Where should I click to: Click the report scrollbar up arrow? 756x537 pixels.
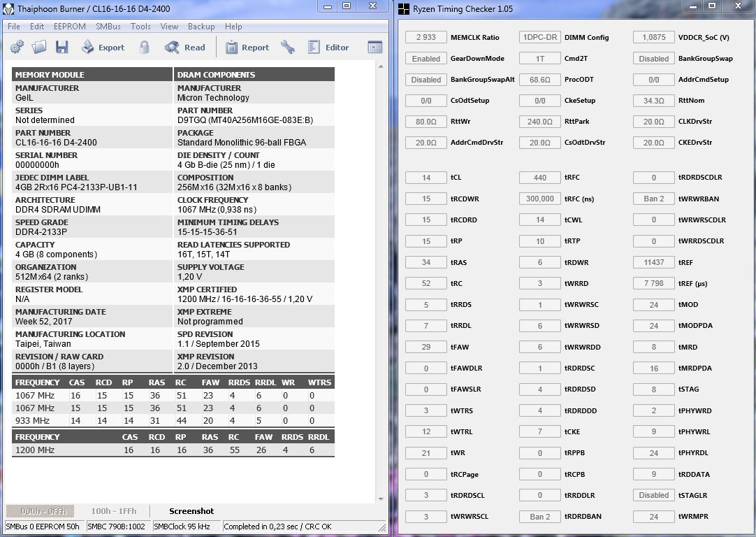(381, 66)
